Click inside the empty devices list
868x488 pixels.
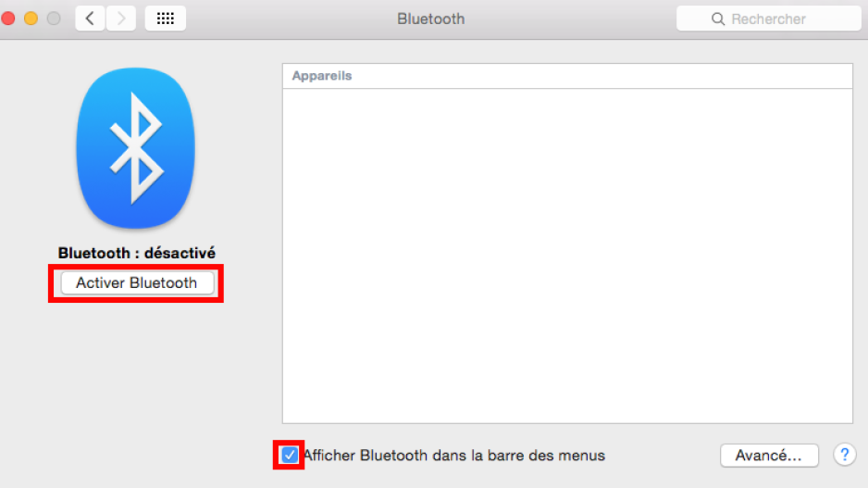tap(567, 256)
